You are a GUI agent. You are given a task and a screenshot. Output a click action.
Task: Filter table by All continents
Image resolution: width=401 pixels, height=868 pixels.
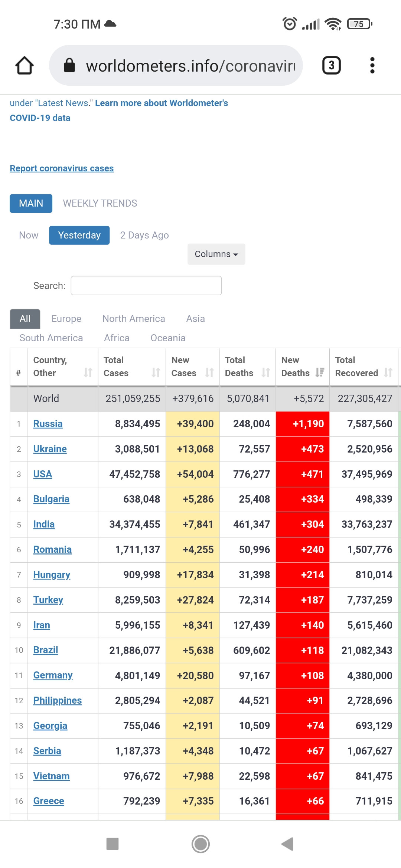25,319
